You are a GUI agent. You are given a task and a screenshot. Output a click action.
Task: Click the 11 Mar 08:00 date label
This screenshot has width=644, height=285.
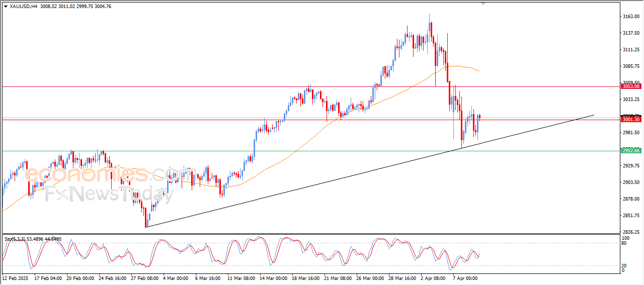[x=242, y=277]
